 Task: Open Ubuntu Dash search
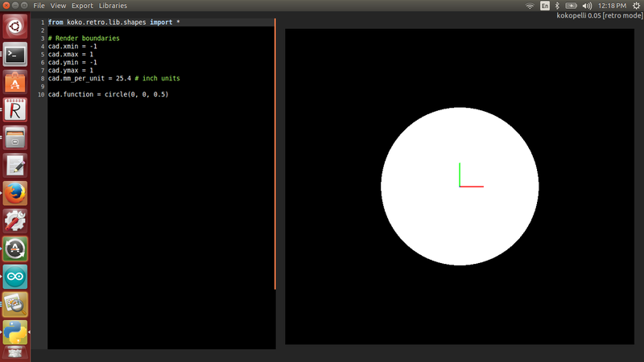click(x=15, y=27)
